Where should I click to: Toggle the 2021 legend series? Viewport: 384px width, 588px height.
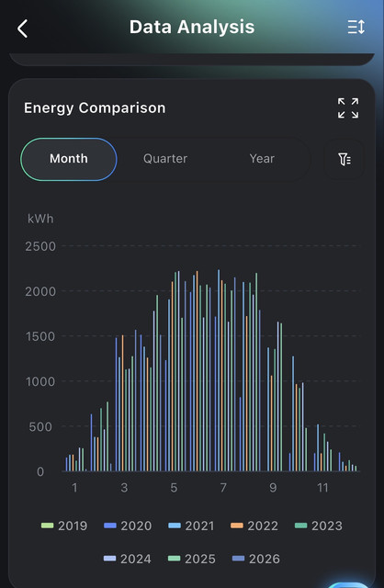click(191, 526)
